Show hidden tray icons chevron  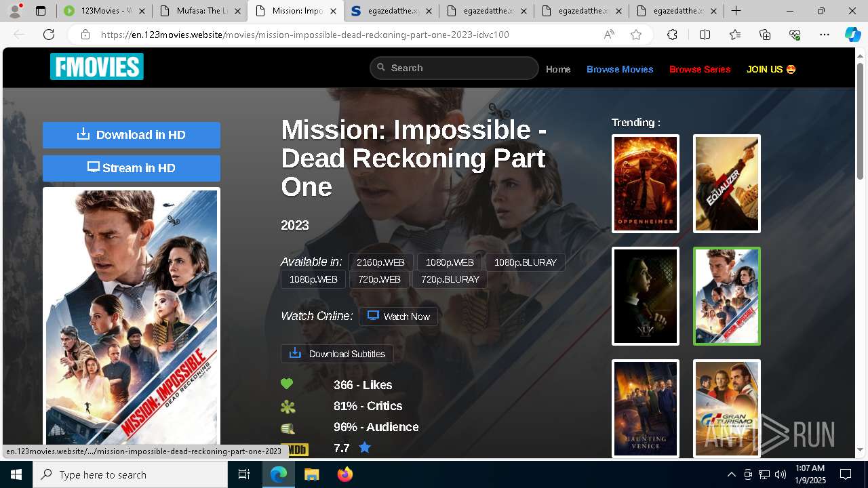(x=731, y=474)
